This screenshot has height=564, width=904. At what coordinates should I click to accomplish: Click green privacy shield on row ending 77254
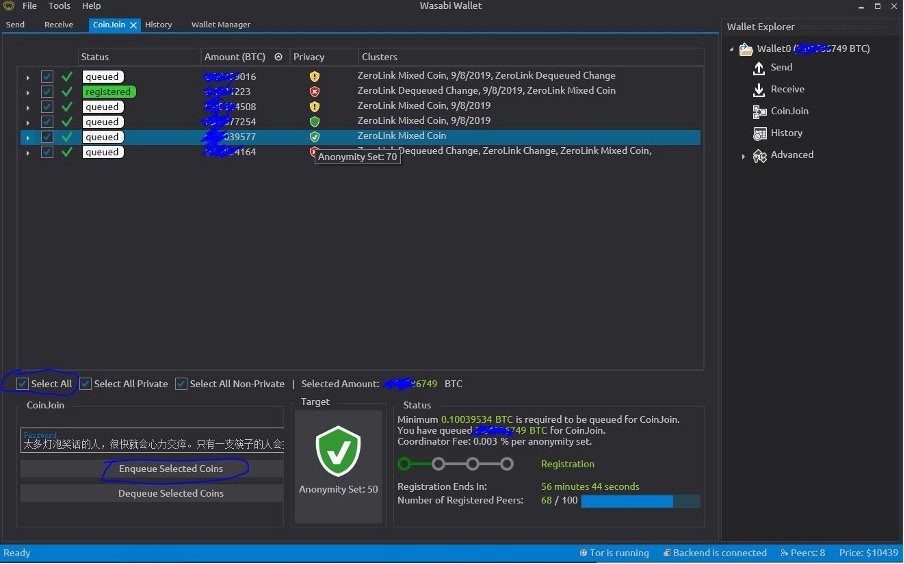314,122
